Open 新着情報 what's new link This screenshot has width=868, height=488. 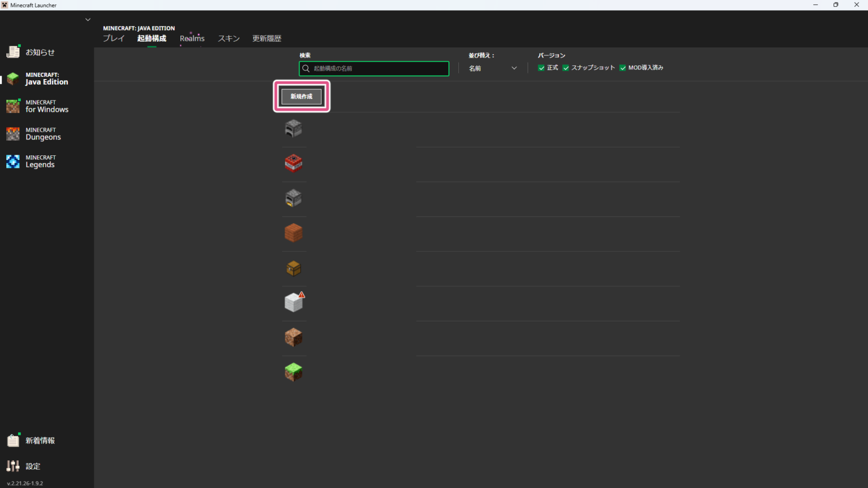click(x=40, y=441)
